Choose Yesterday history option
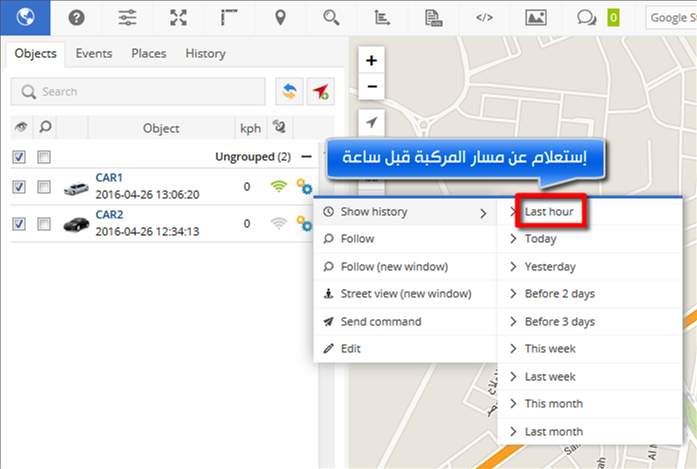The height and width of the screenshot is (469, 697). (x=590, y=267)
